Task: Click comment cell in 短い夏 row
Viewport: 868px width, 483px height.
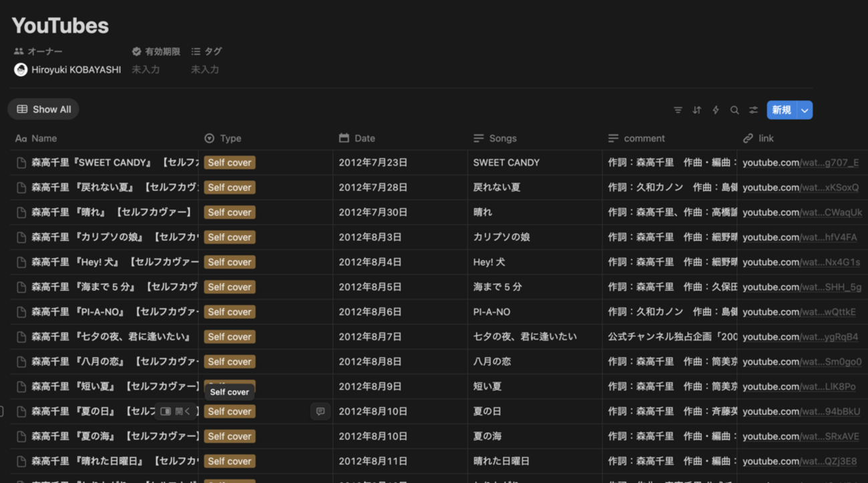Action: coord(670,387)
